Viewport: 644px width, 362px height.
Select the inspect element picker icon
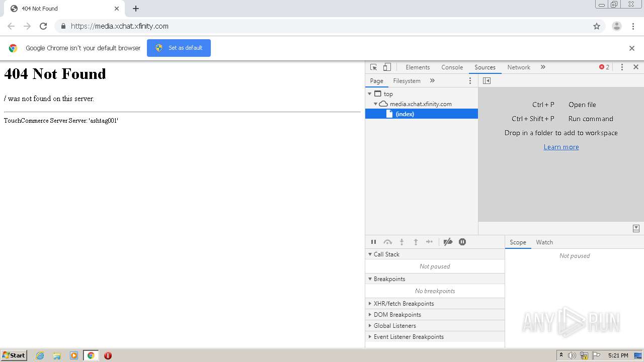pos(373,67)
